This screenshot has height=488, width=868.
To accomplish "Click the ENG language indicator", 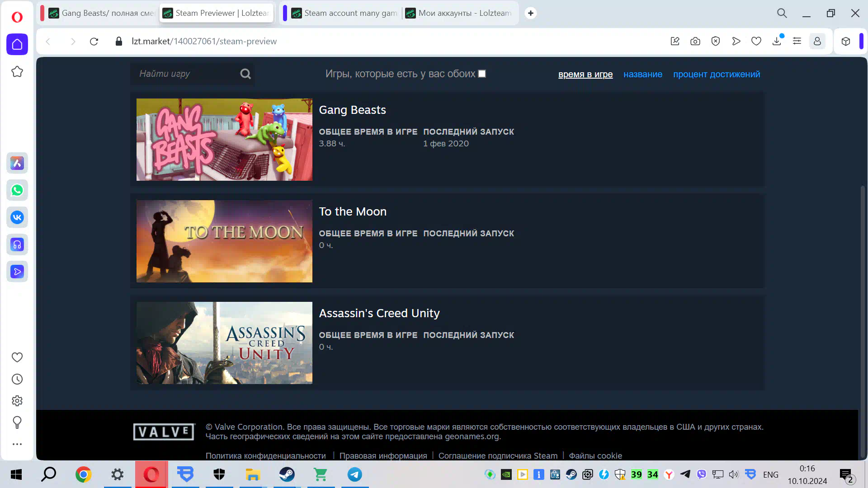I will [x=771, y=474].
